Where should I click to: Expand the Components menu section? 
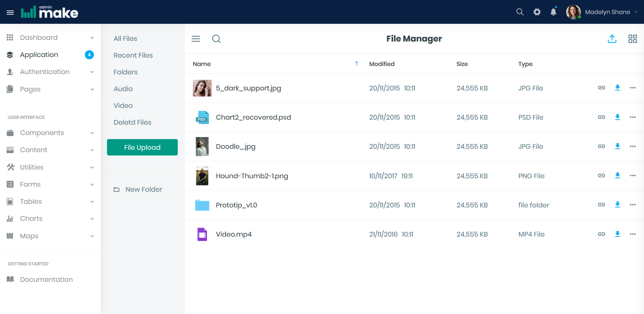pyautogui.click(x=50, y=133)
